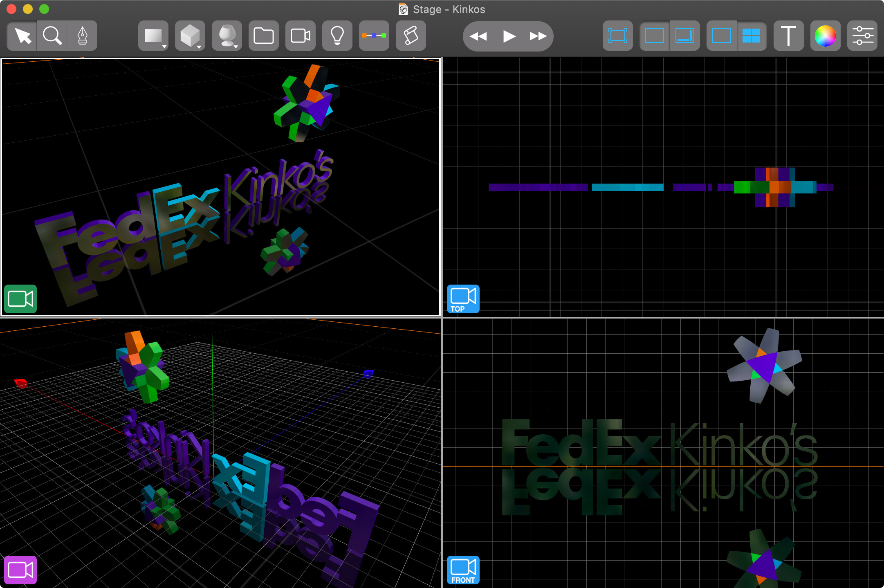Viewport: 884px width, 588px height.
Task: Open the color wheel picker
Action: [x=826, y=36]
